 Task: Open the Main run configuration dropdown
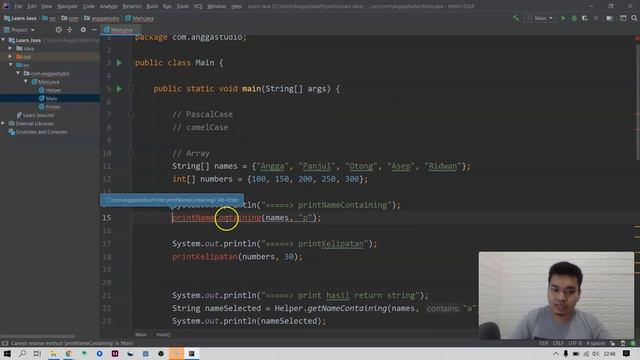[540, 18]
